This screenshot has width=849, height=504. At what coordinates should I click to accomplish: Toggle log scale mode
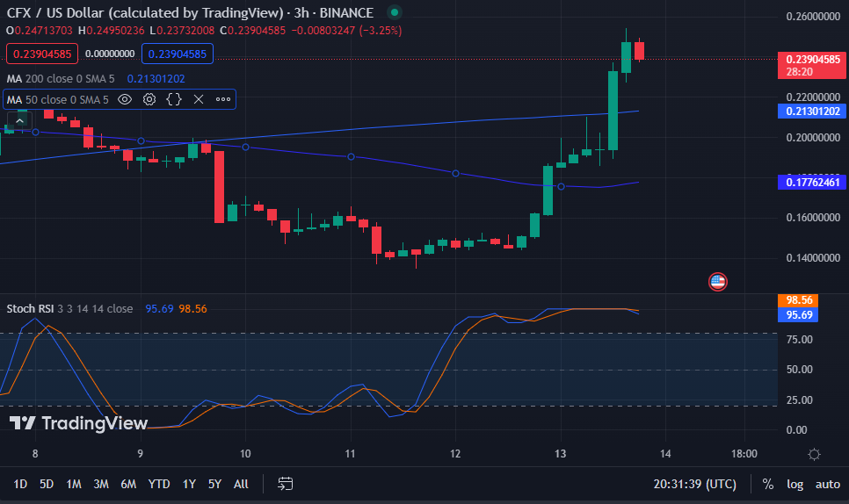[795, 484]
